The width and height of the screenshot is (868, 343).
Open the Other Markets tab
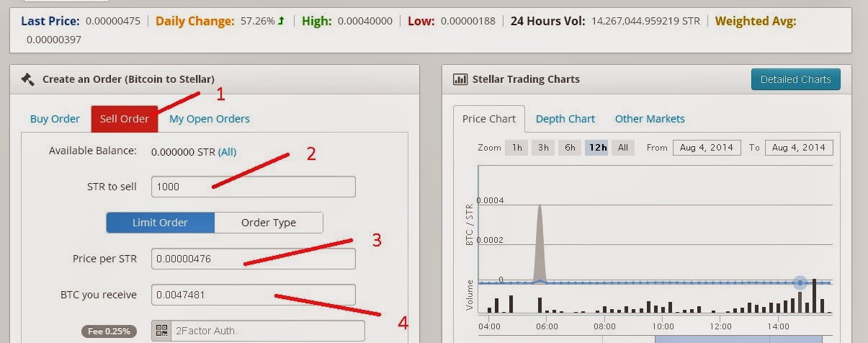click(650, 119)
